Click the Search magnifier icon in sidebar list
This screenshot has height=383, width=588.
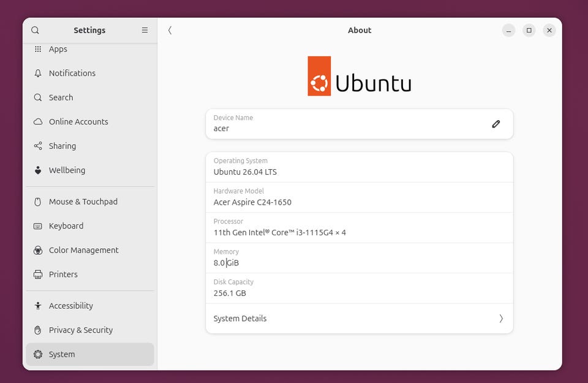tap(38, 97)
